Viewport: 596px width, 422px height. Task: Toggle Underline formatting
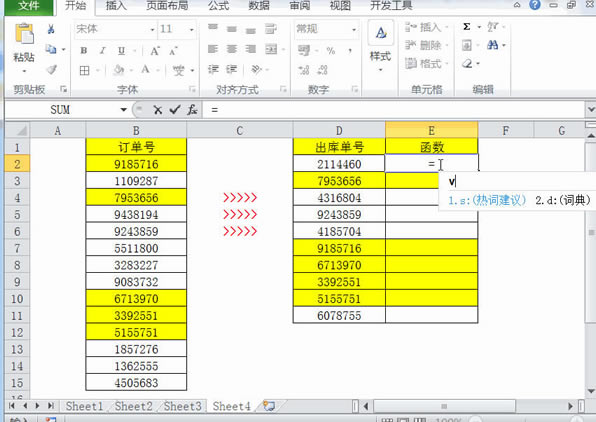pyautogui.click(x=121, y=51)
